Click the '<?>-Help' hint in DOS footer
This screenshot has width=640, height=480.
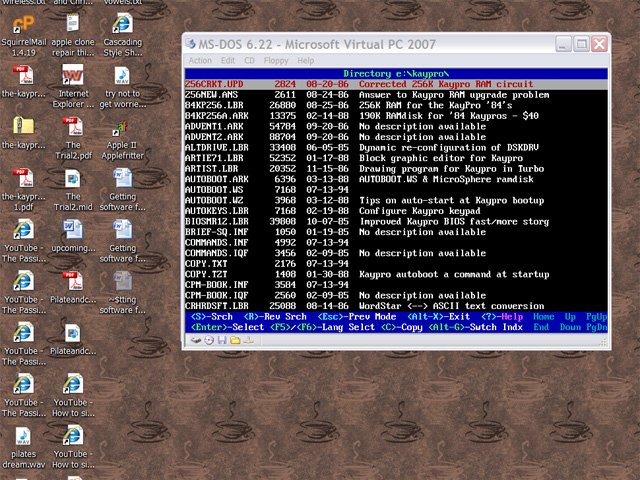(x=502, y=317)
